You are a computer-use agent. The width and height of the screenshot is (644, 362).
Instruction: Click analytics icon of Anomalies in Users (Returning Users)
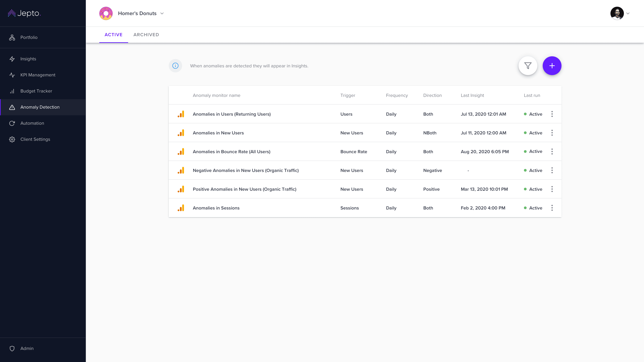click(181, 114)
